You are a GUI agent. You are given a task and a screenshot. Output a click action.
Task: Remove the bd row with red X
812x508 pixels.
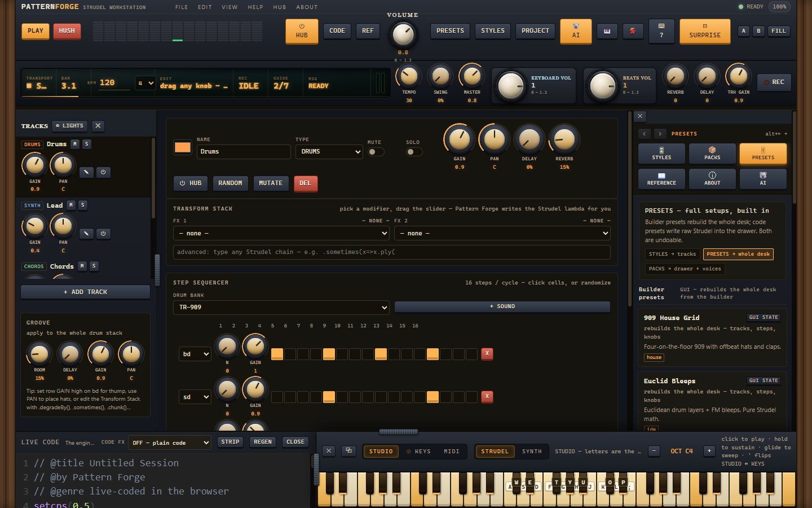487,354
